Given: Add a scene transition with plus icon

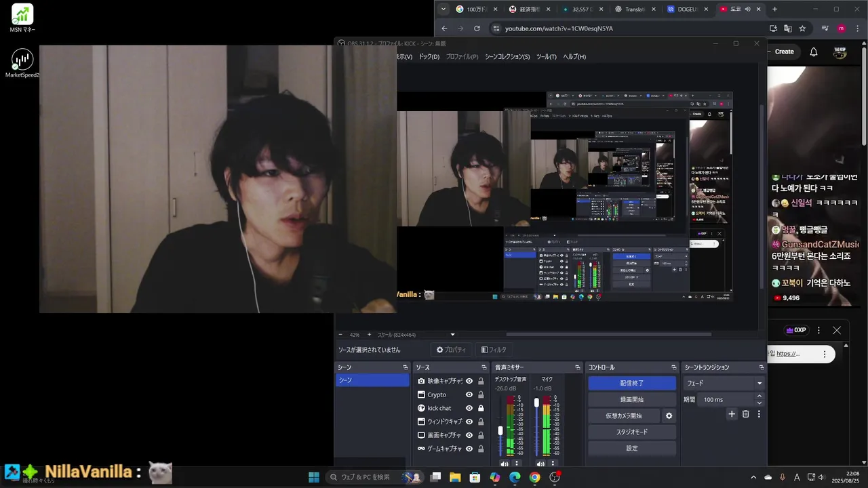Looking at the screenshot, I should (x=732, y=413).
